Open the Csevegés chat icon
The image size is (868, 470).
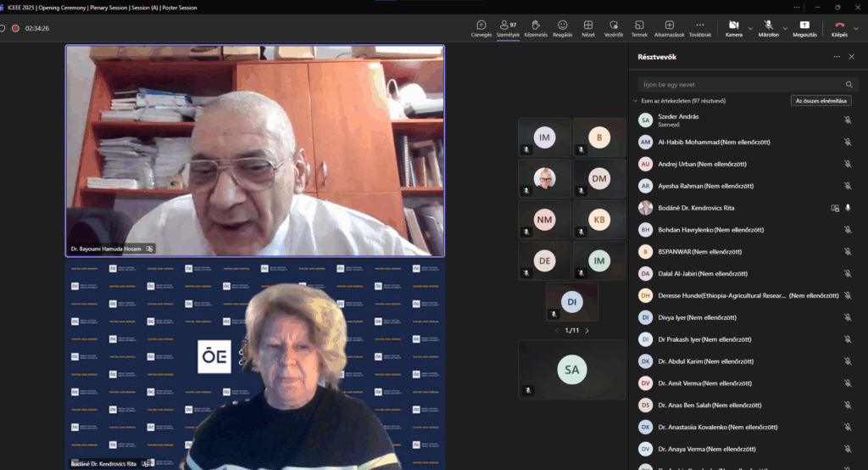pos(481,26)
